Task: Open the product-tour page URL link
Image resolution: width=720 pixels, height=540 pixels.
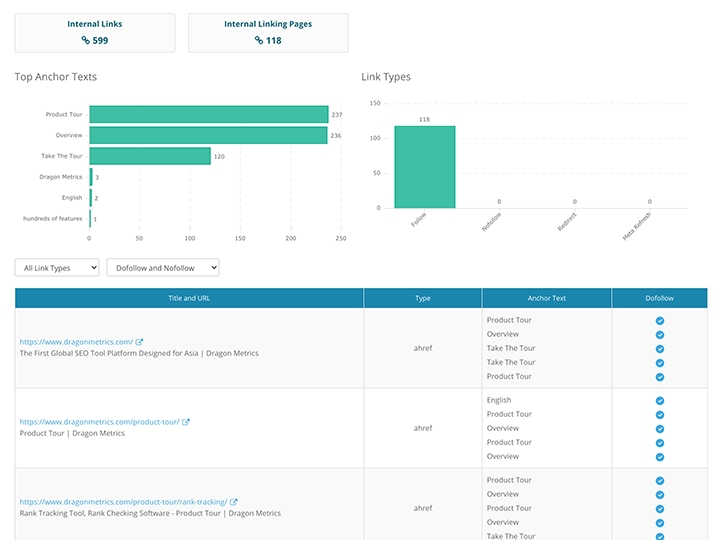Action: pyautogui.click(x=99, y=421)
